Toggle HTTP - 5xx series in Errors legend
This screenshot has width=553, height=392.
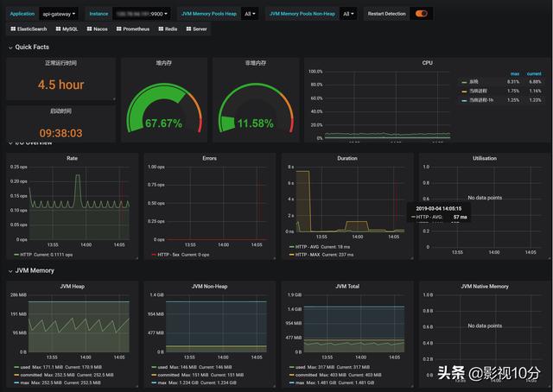click(168, 255)
